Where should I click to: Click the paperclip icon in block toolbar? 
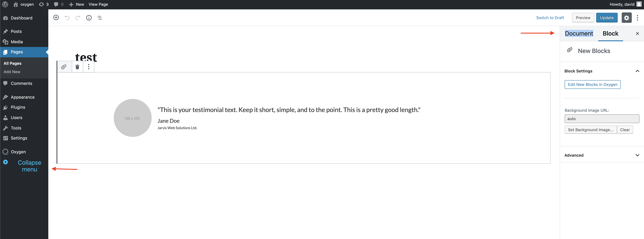64,67
